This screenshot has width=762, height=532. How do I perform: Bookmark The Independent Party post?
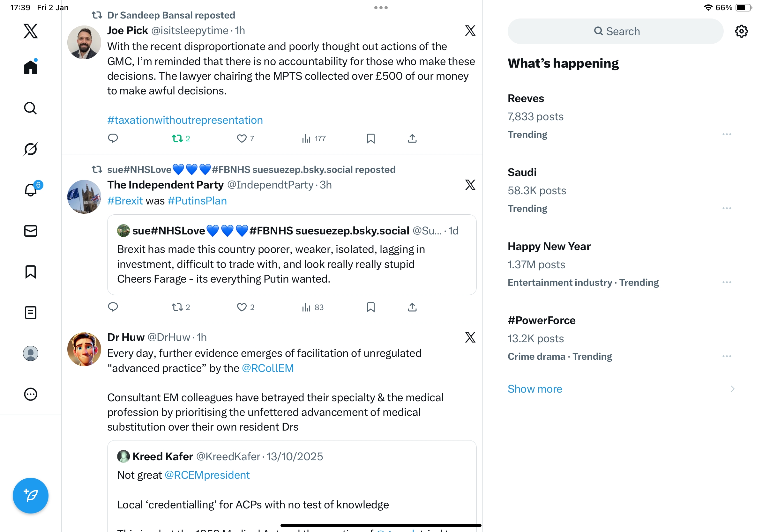pos(370,307)
